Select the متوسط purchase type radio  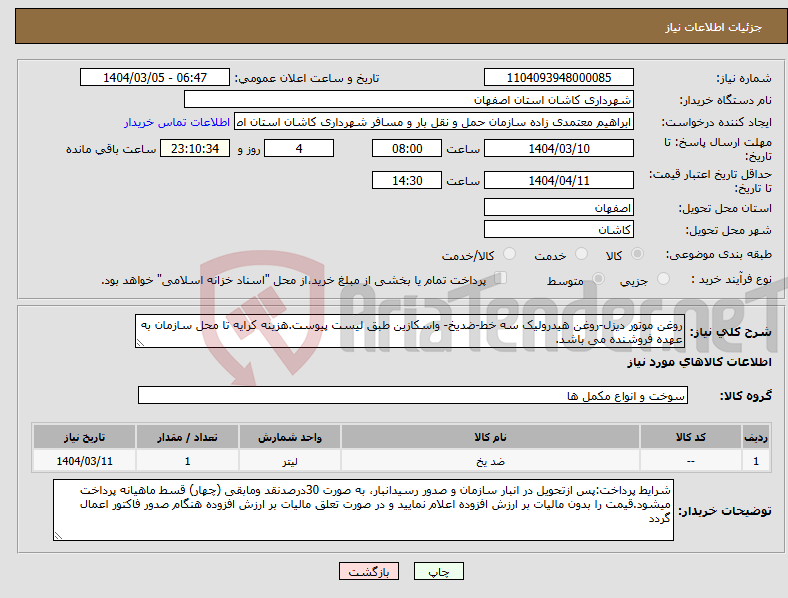pos(598,279)
